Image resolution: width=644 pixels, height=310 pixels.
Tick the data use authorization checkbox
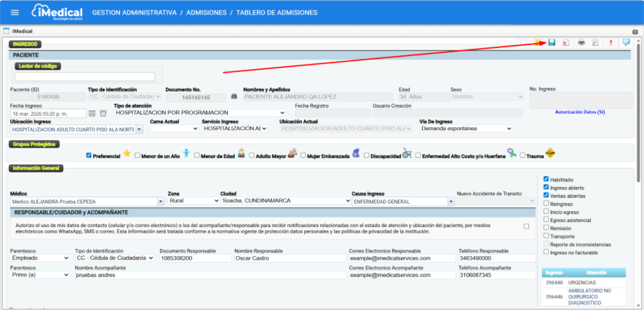[x=526, y=226]
